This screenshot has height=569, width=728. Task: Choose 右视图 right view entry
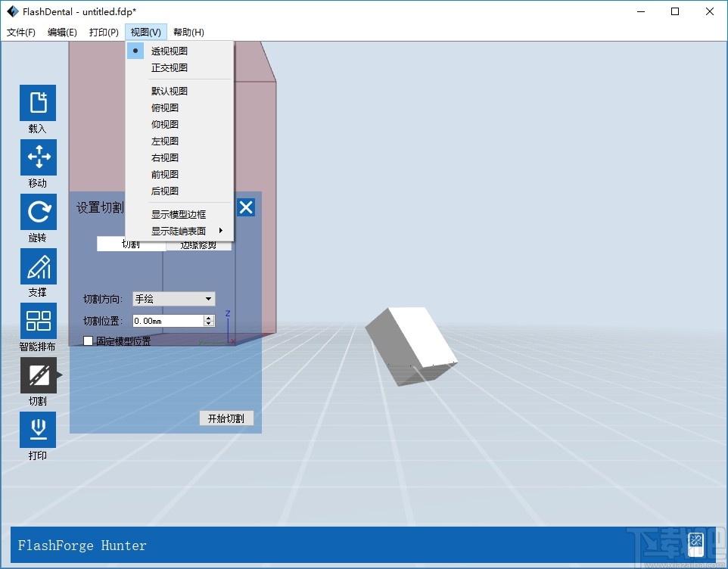(179, 158)
